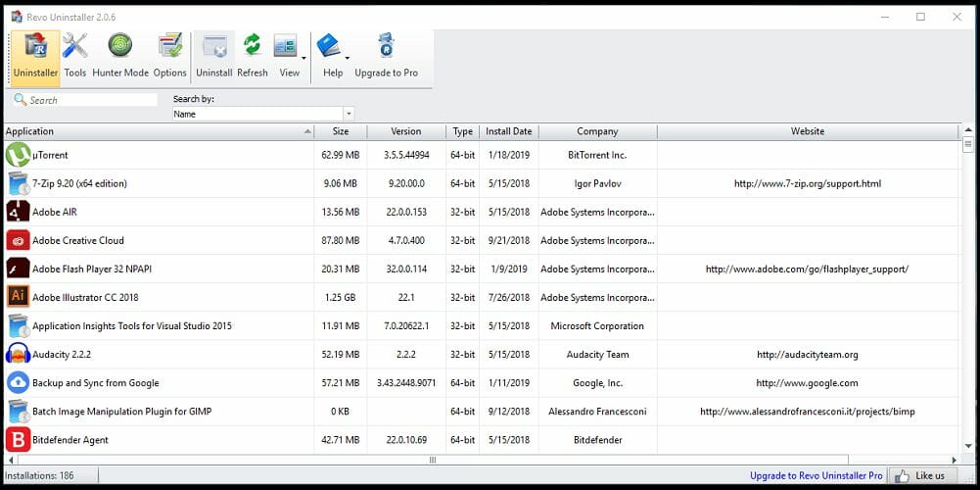The height and width of the screenshot is (490, 980).
Task: Click the Audacity 2.2.2 entry name
Action: click(62, 354)
